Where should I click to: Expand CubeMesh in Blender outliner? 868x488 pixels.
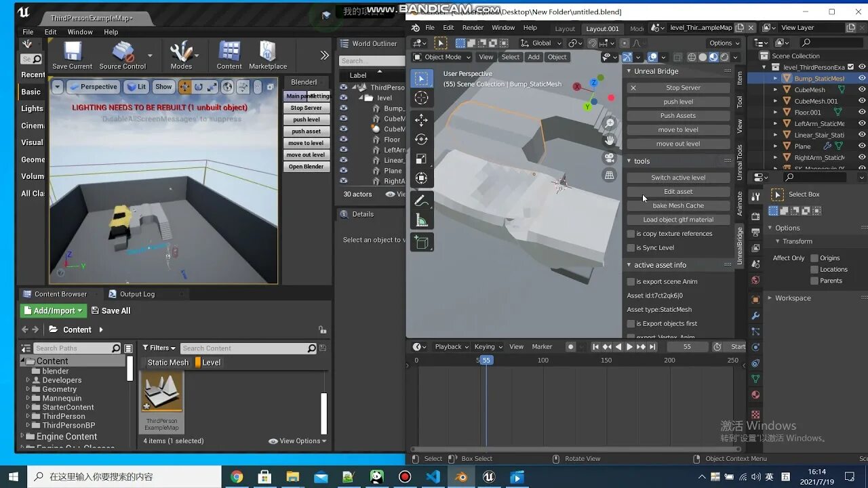pyautogui.click(x=776, y=89)
